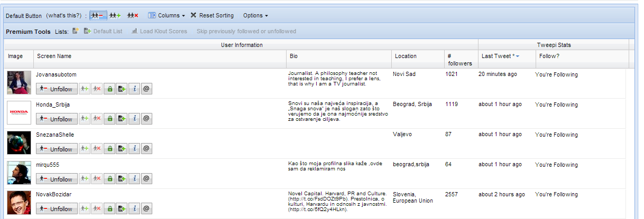Click the follow icon in Jovanasubotom's row
Screen dimensions: 644x219
tap(85, 89)
